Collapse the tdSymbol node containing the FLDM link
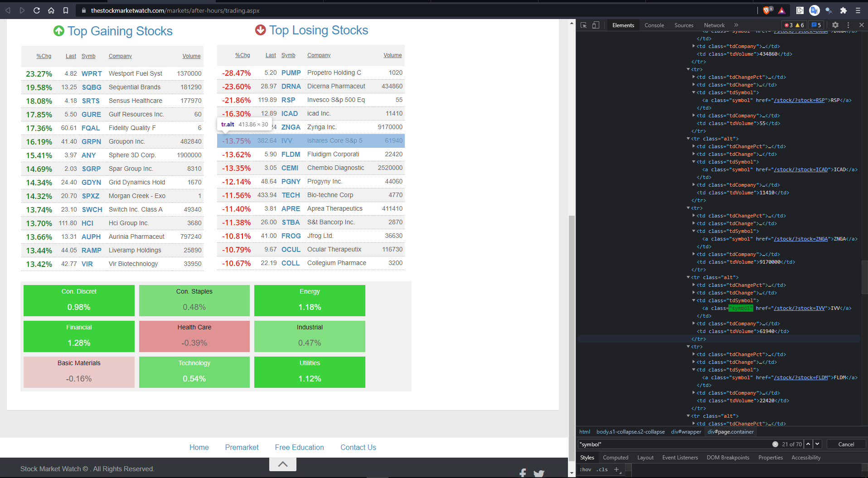 (693, 370)
